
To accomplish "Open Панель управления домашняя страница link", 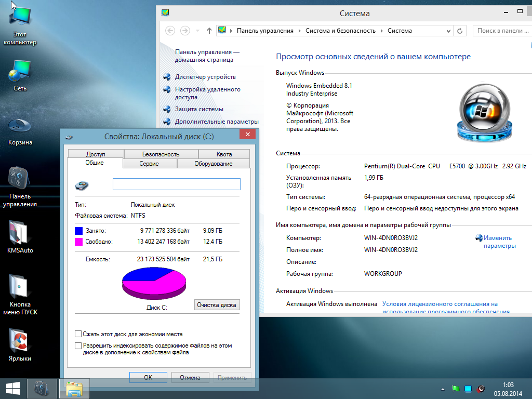I will click(207, 56).
